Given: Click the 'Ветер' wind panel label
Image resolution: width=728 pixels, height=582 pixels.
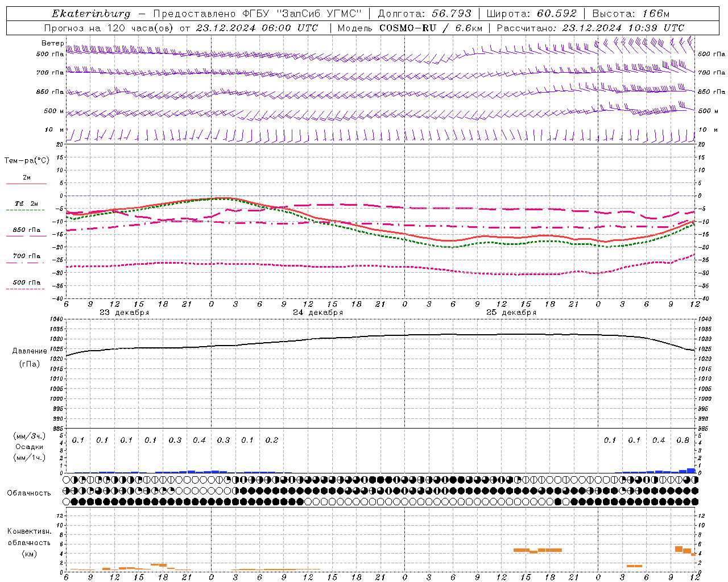Looking at the screenshot, I should point(52,43).
